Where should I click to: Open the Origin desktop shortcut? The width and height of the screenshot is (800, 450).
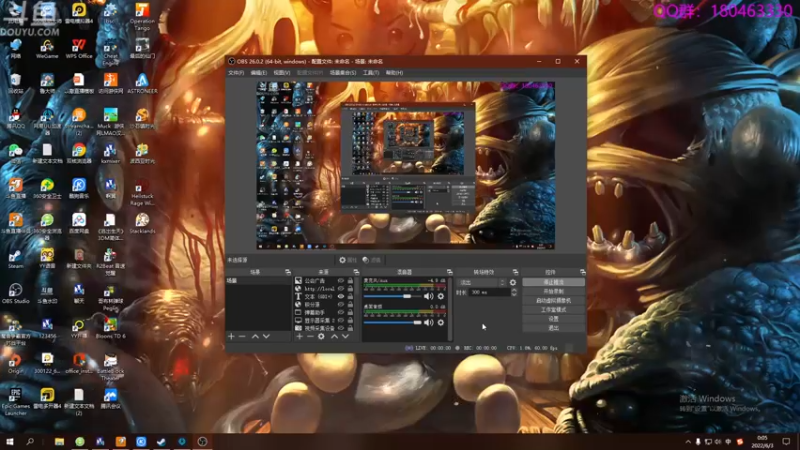click(x=15, y=364)
